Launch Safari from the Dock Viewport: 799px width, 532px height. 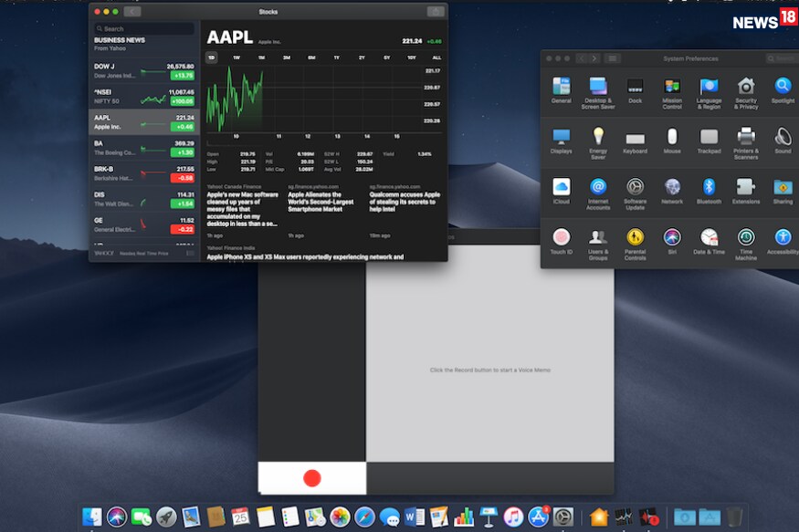[x=365, y=517]
